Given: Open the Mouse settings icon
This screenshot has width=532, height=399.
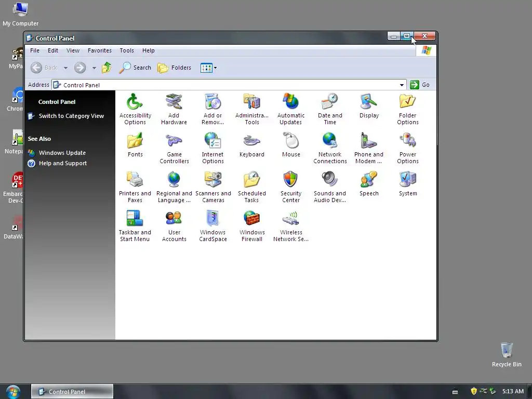Looking at the screenshot, I should [291, 145].
